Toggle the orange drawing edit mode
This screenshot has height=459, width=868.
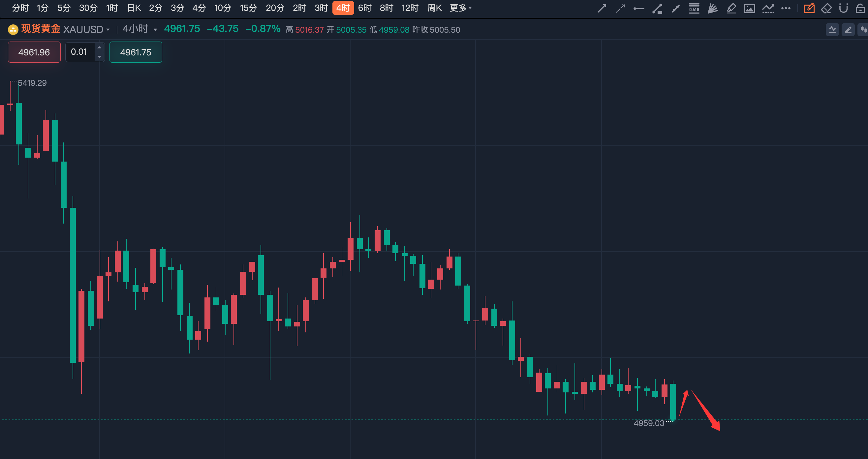tap(809, 8)
